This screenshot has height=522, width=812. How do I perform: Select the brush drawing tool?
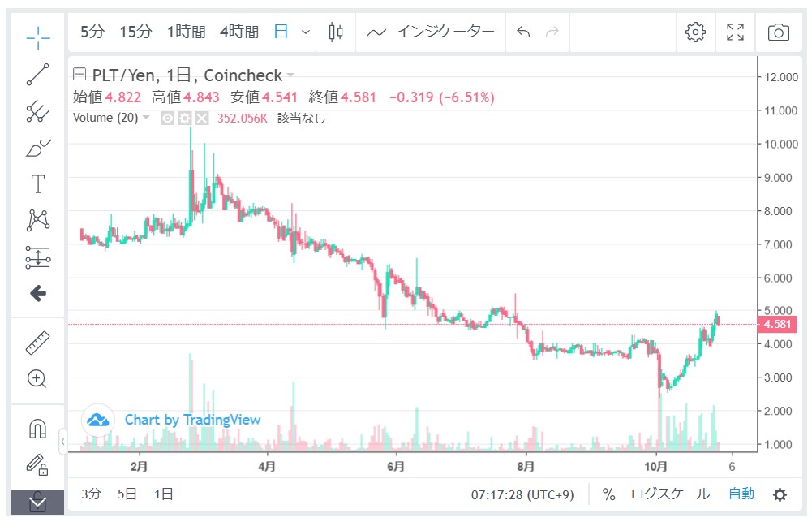[37, 146]
